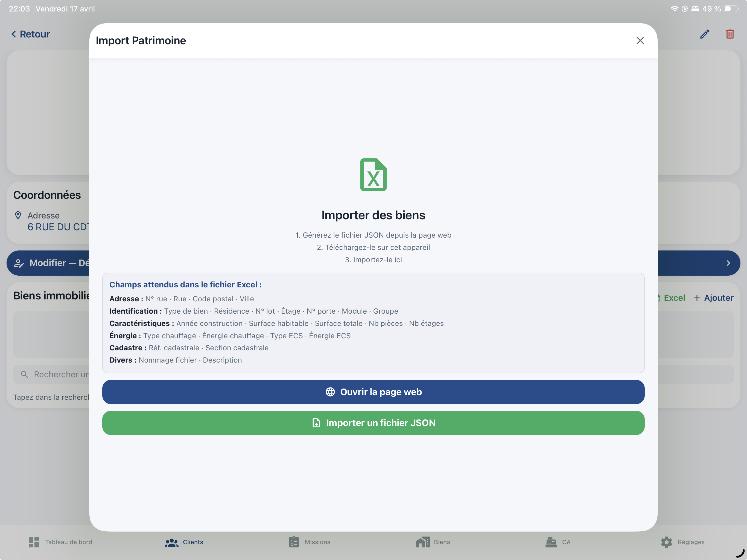747x560 pixels.
Task: Select the Clients tab
Action: coord(184,542)
